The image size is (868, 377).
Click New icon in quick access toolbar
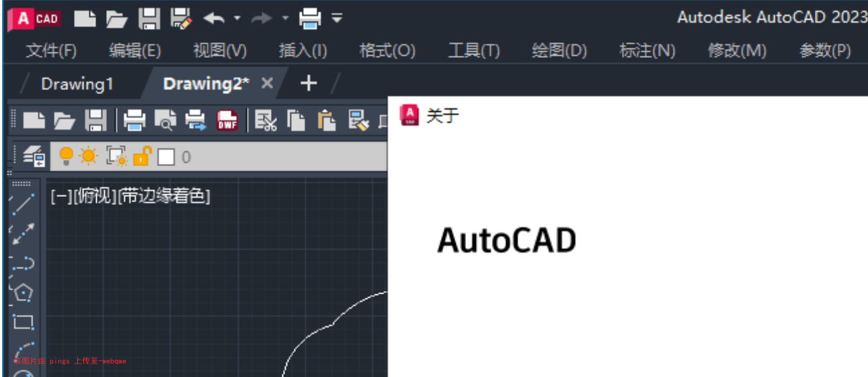(x=85, y=19)
